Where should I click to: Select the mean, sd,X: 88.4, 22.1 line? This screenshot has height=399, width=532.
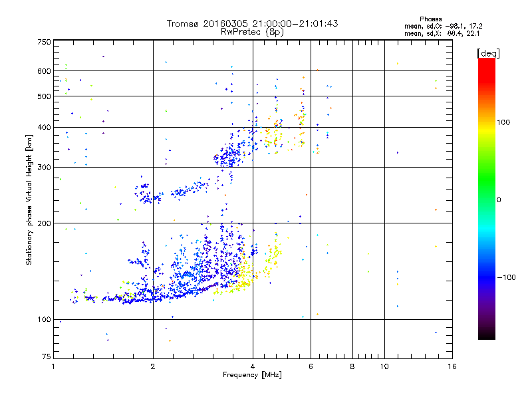point(442,33)
